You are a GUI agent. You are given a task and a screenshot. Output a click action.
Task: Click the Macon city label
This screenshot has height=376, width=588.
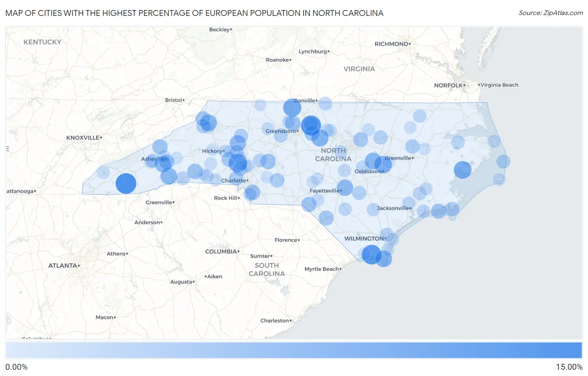(105, 317)
